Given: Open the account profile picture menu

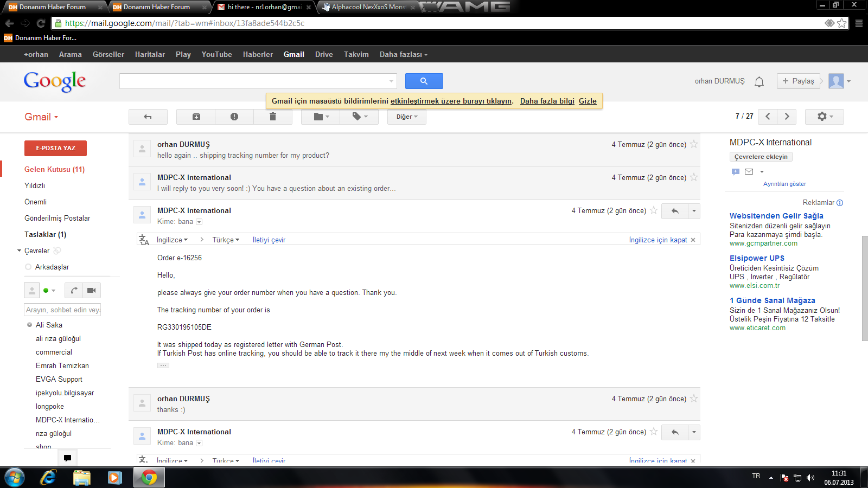Looking at the screenshot, I should (x=840, y=81).
